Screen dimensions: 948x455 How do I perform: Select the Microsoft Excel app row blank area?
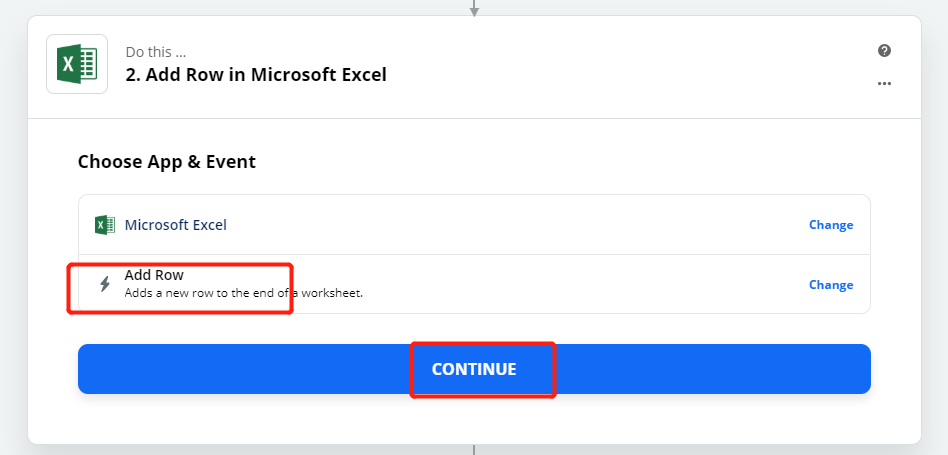[514, 225]
